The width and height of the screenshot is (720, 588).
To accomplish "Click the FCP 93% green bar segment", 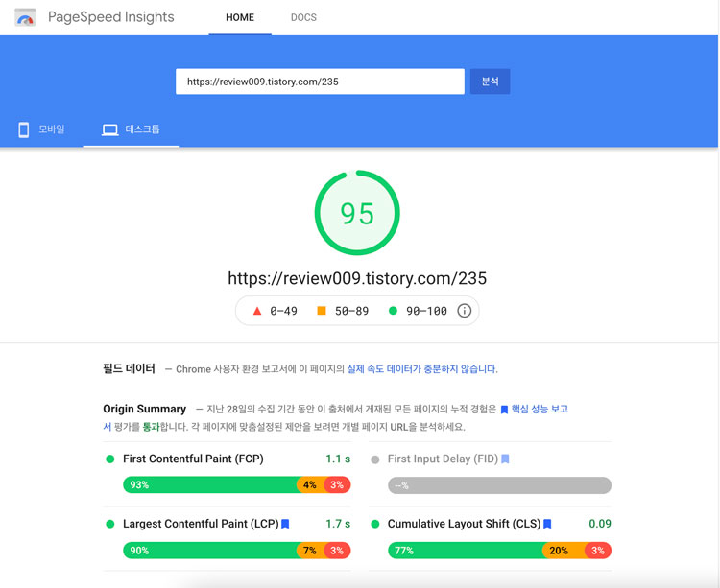I will (210, 484).
